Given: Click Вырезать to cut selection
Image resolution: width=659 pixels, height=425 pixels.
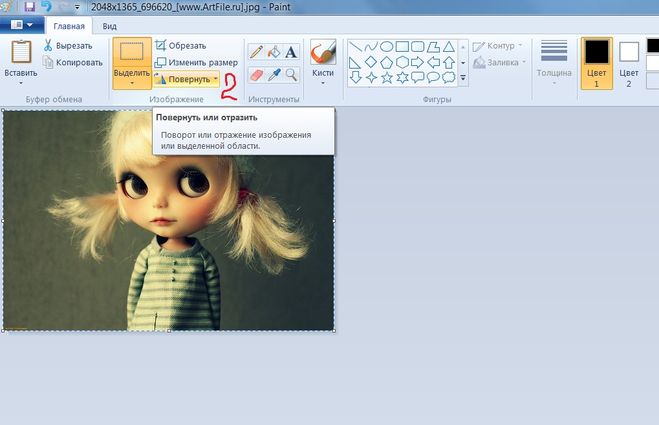Looking at the screenshot, I should tap(68, 45).
